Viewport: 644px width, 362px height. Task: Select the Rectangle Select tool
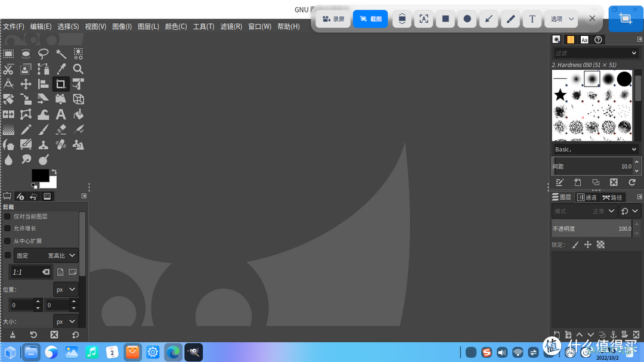pyautogui.click(x=8, y=54)
